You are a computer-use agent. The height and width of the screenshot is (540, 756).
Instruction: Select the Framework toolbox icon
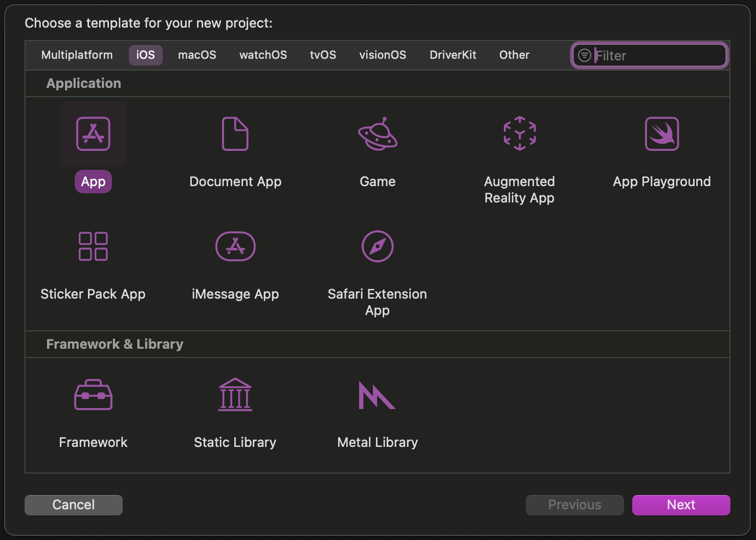[93, 395]
